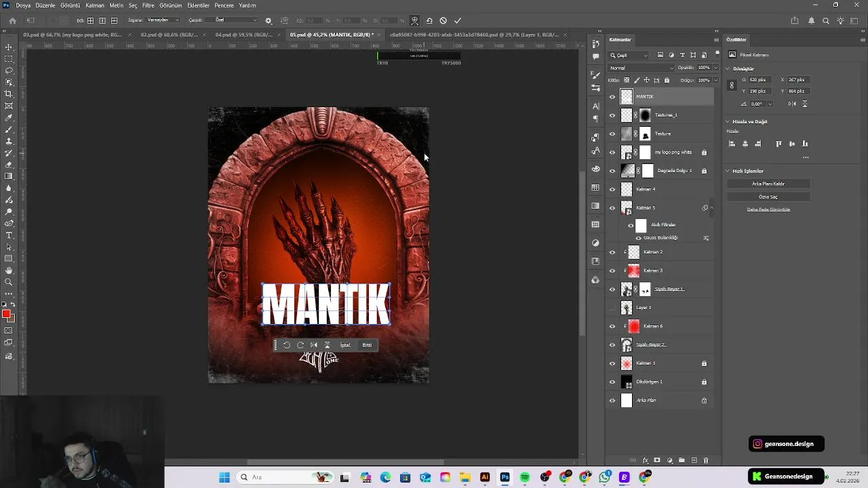
Task: Commit the transform with the checkmark
Action: [x=458, y=20]
